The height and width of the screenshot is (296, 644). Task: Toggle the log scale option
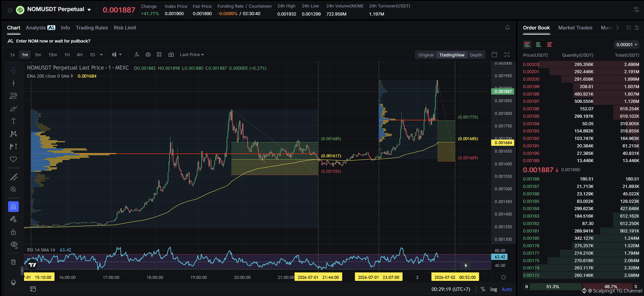pyautogui.click(x=494, y=289)
